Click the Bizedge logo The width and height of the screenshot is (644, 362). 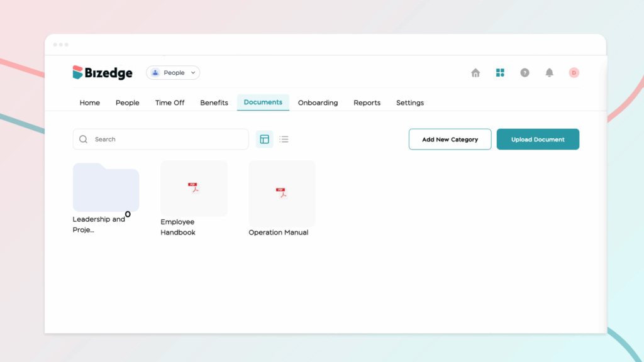[x=103, y=73]
